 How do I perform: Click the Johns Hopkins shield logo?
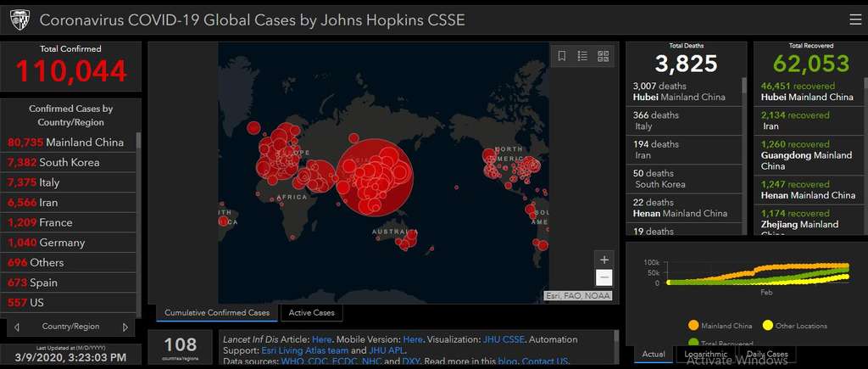click(20, 20)
